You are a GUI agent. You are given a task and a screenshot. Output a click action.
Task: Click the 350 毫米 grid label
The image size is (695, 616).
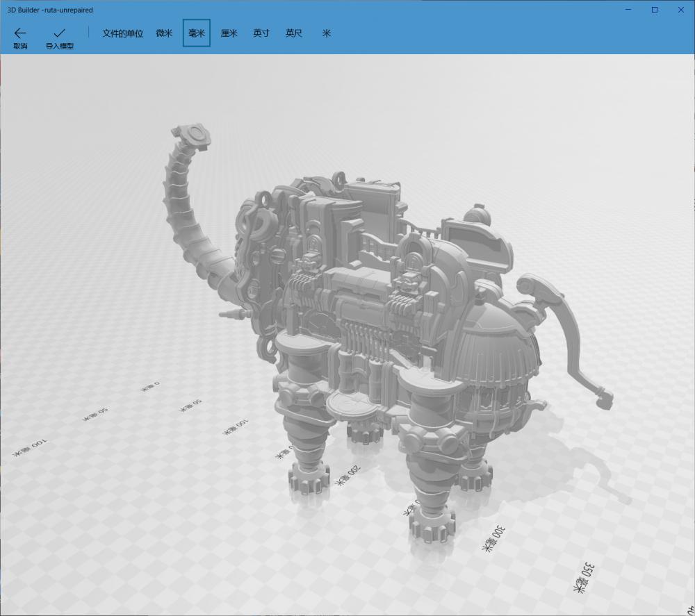click(584, 578)
